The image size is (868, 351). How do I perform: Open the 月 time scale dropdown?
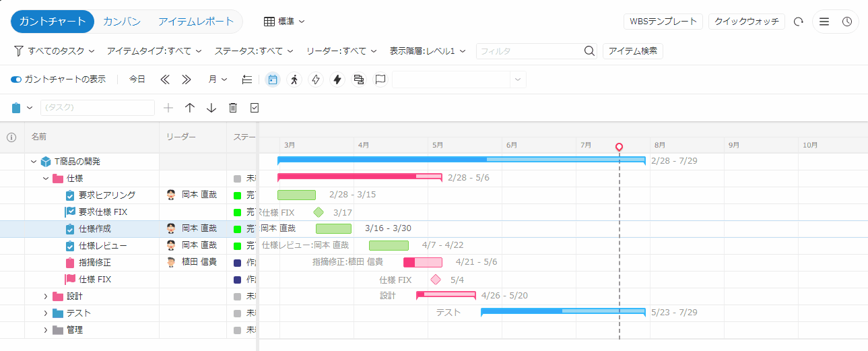click(x=218, y=79)
